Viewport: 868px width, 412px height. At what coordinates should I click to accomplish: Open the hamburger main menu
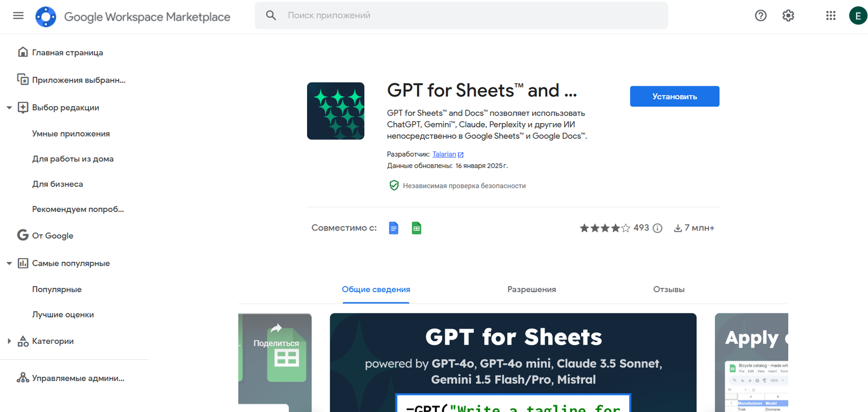click(18, 16)
